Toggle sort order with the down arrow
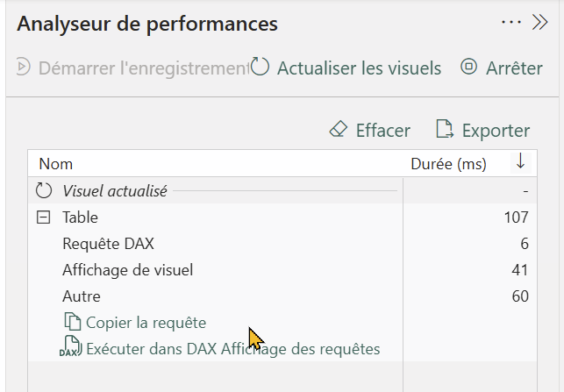Image resolution: width=564 pixels, height=392 pixels. pos(520,161)
